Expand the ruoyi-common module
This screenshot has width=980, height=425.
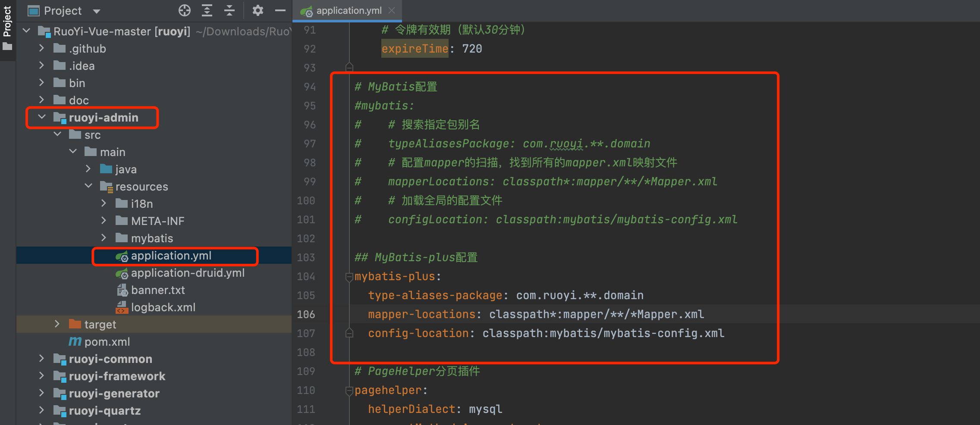(x=42, y=359)
